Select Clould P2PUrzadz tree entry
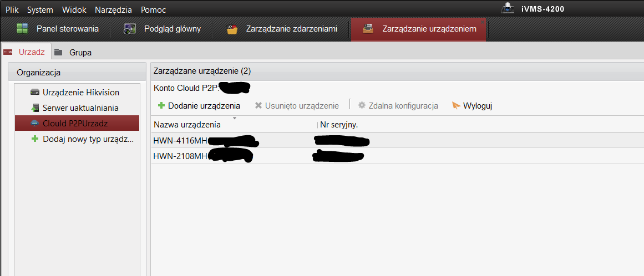The width and height of the screenshot is (644, 276). pos(77,123)
